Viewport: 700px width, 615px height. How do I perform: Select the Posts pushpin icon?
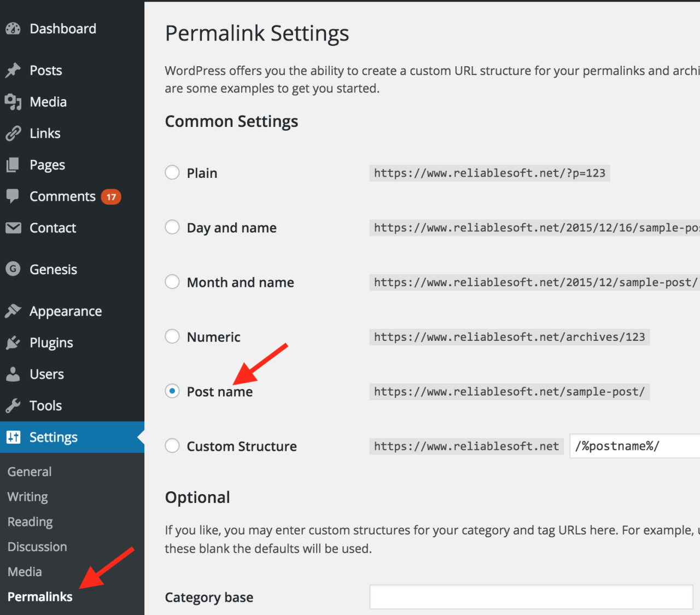coord(13,70)
